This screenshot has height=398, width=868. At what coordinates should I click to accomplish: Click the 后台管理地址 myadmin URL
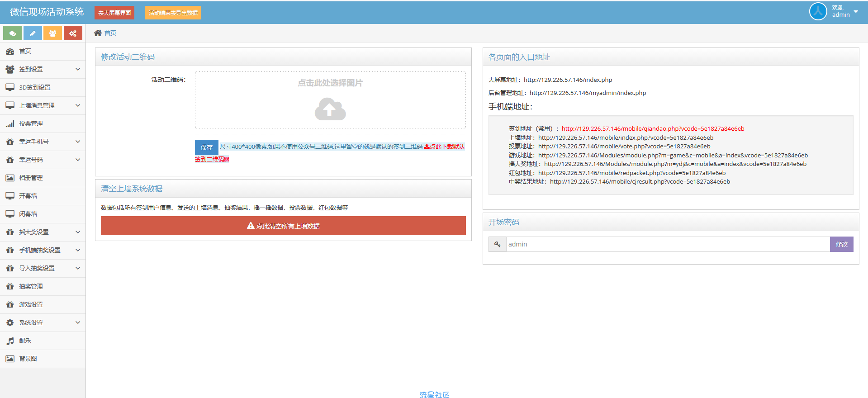click(588, 93)
